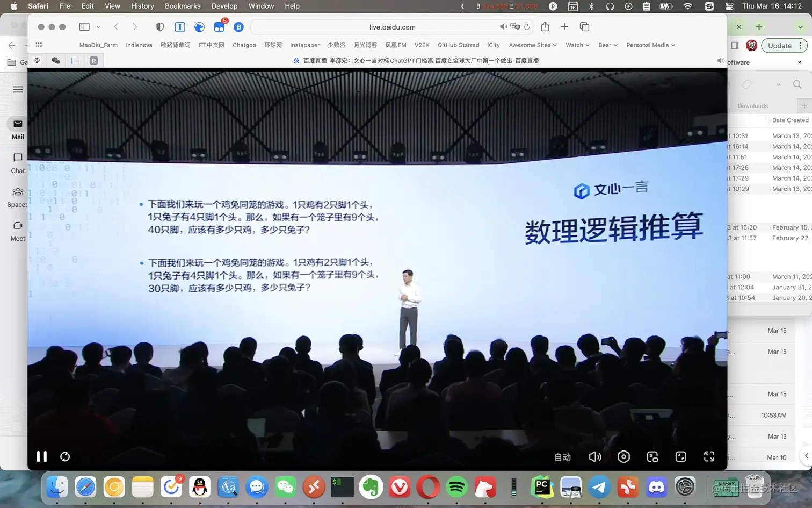Image resolution: width=812 pixels, height=508 pixels.
Task: Enable picture-in-picture in the player
Action: tap(653, 456)
